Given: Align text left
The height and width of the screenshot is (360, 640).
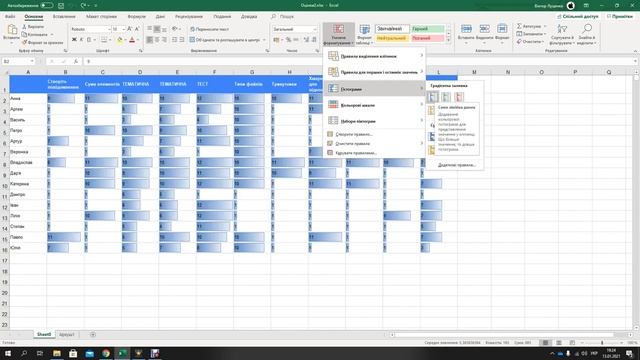Looking at the screenshot, I should (x=149, y=40).
